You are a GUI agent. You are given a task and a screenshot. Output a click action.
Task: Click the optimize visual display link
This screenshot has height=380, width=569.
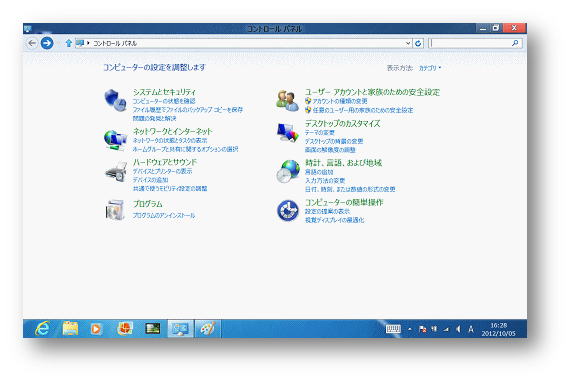pyautogui.click(x=335, y=220)
